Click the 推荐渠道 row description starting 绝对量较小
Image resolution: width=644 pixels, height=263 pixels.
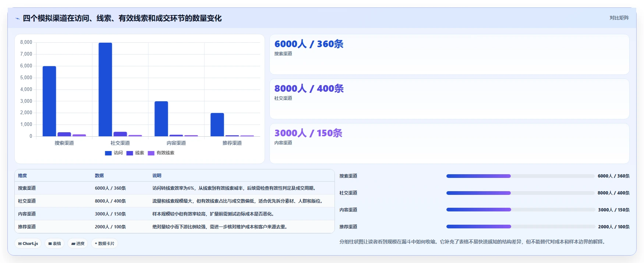point(220,227)
